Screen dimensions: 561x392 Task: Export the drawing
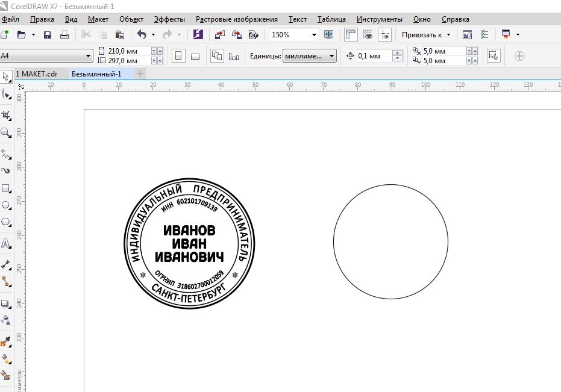236,35
